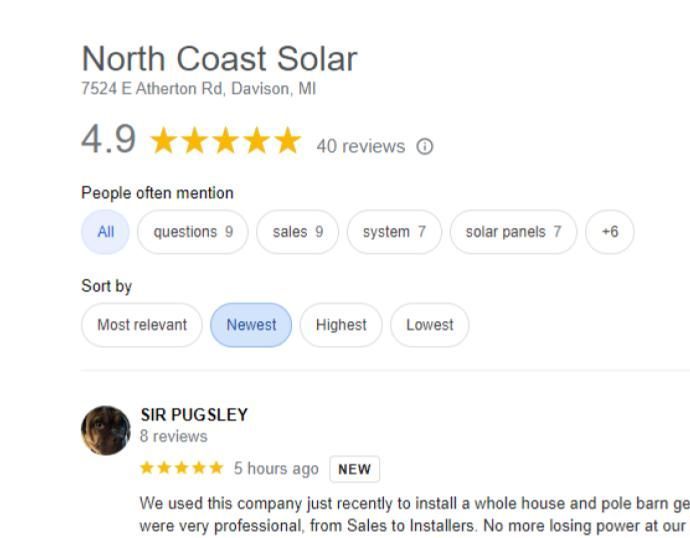Click the gold star rating next to 4.9
Screen dimensions: 690x538
225,141
